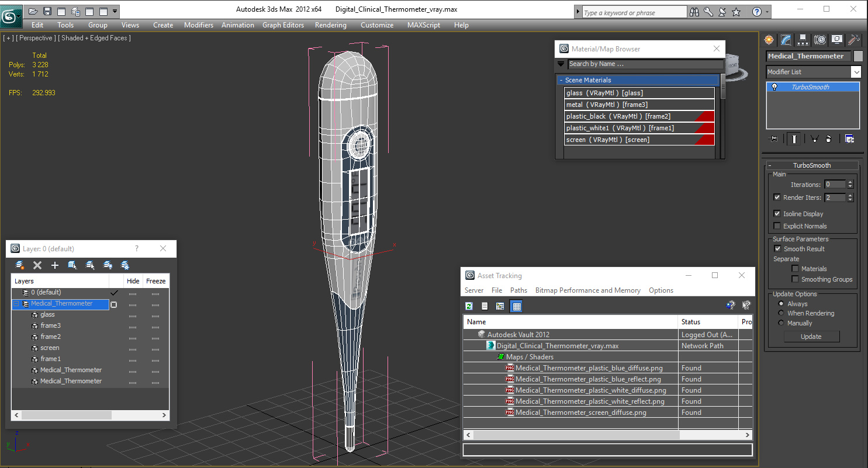Click Add Selected Objects plus icon in Layer dialog

(x=55, y=265)
